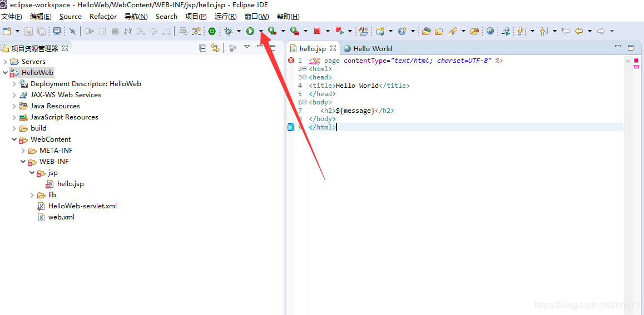Click the Disconnect icon

point(128,31)
